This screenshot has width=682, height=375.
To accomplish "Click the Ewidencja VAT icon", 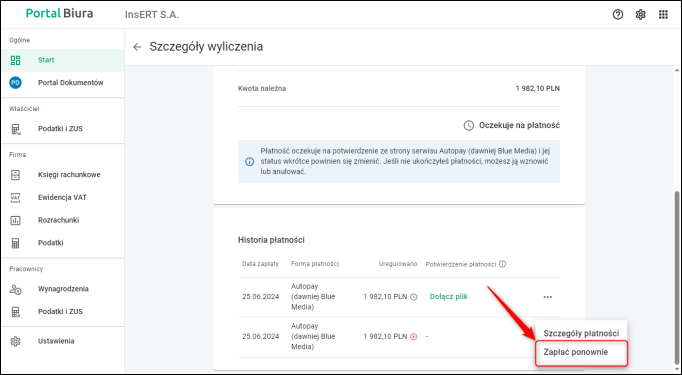I will [x=15, y=198].
